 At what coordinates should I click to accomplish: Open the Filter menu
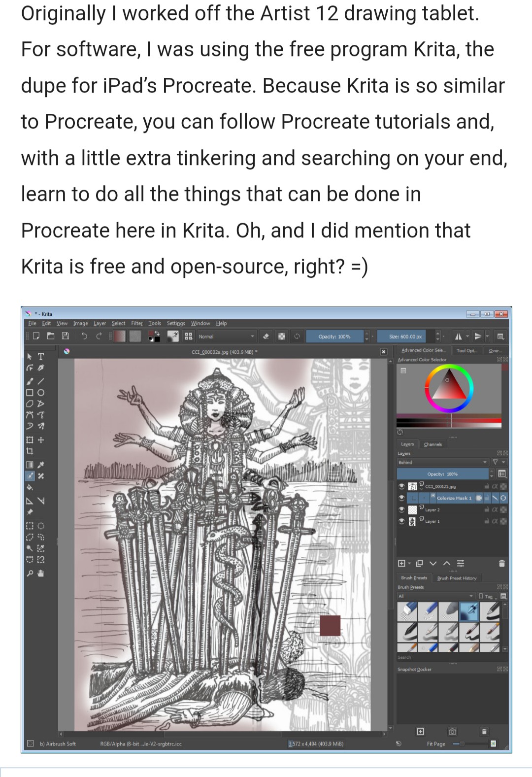point(136,323)
